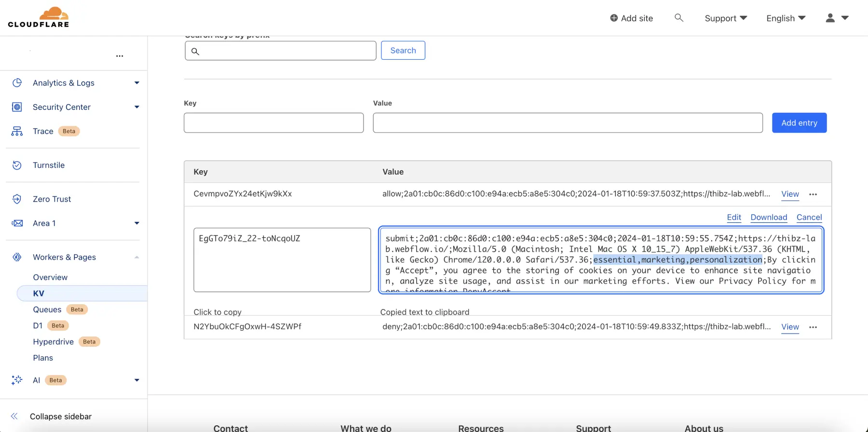Focus the search keys by prefix field
Image resolution: width=868 pixels, height=432 pixels.
[x=281, y=51]
